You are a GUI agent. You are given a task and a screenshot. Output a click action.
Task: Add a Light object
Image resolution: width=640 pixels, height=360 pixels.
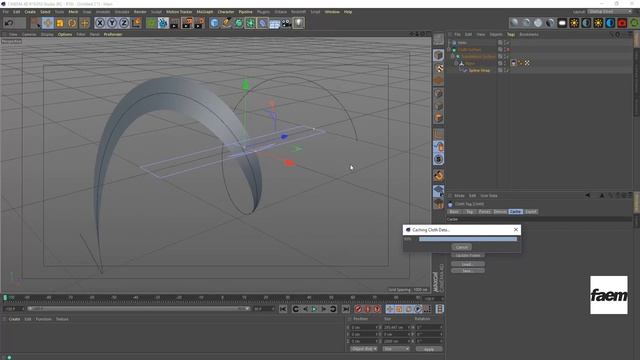[x=299, y=23]
